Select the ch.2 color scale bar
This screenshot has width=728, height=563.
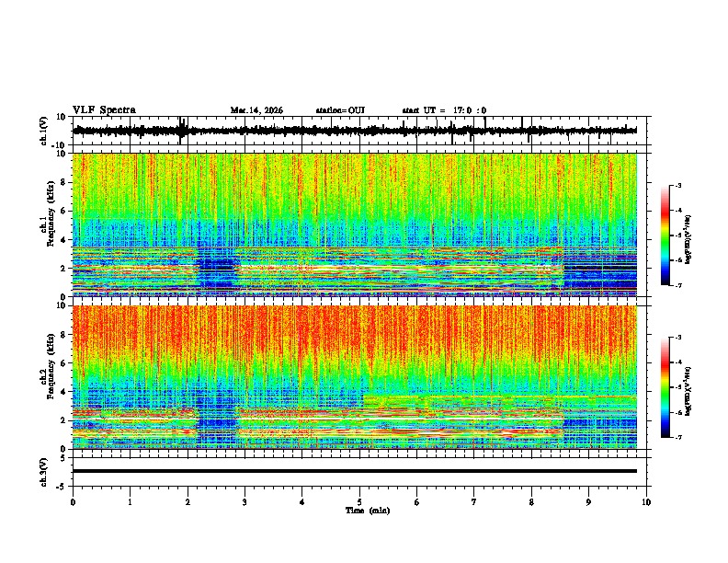[x=665, y=387]
